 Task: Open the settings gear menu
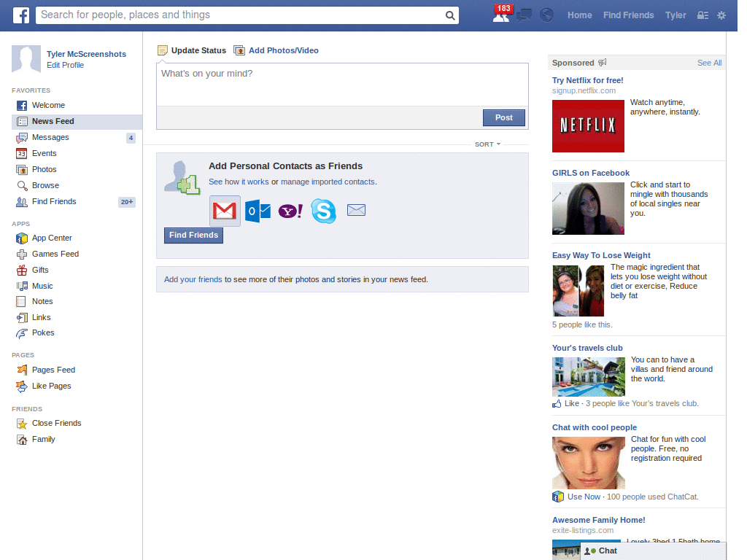(x=721, y=15)
